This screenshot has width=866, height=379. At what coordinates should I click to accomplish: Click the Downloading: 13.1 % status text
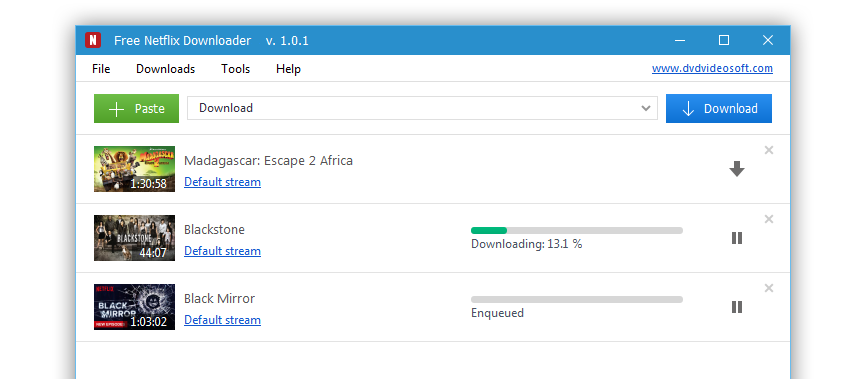click(x=526, y=244)
